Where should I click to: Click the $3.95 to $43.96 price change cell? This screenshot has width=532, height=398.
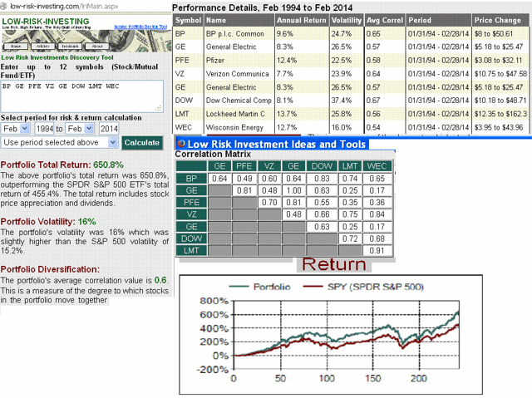[x=500, y=127]
